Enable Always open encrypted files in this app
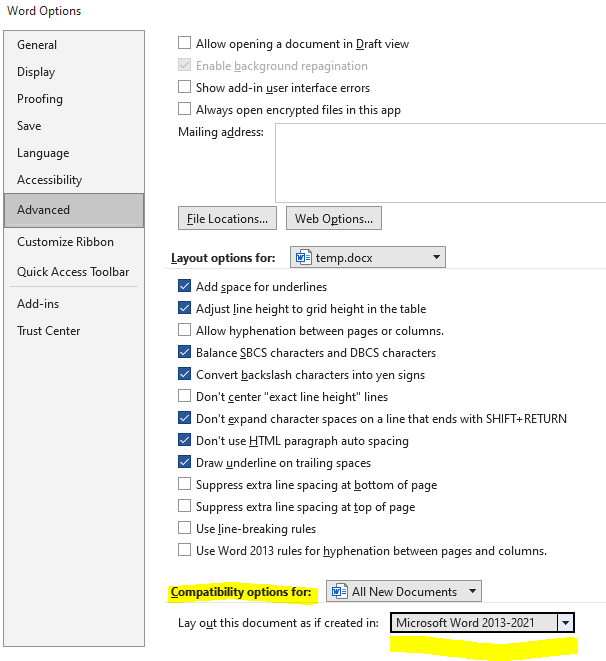 pyautogui.click(x=184, y=108)
